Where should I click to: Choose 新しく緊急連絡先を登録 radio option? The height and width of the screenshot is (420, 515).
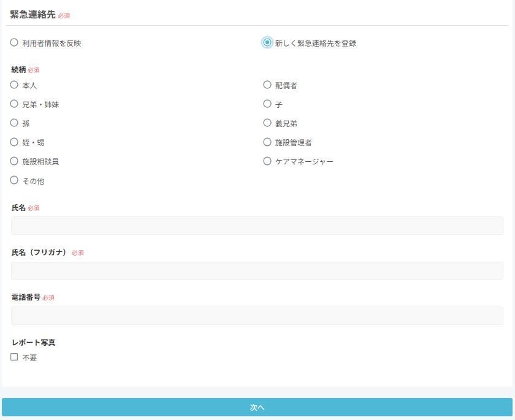click(x=267, y=43)
